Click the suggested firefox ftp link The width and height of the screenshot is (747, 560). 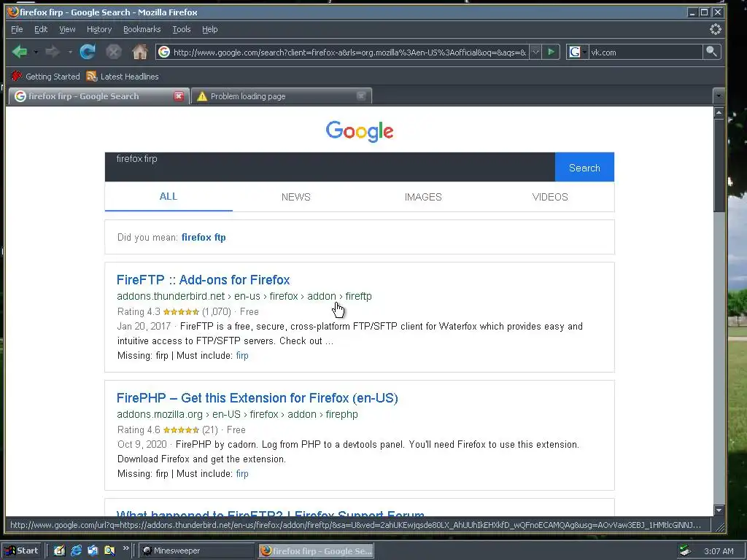click(204, 237)
